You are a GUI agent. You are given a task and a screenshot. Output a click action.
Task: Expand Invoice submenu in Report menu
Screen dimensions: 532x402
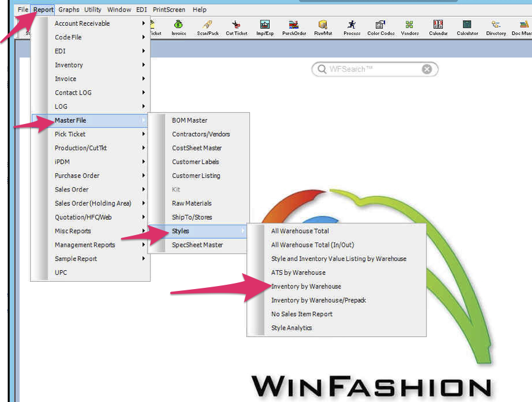90,79
